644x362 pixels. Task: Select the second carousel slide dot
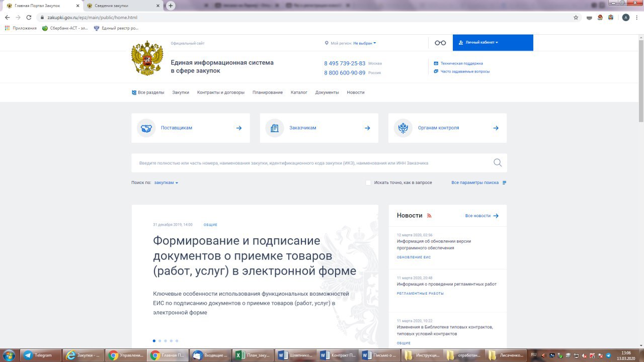click(x=160, y=341)
